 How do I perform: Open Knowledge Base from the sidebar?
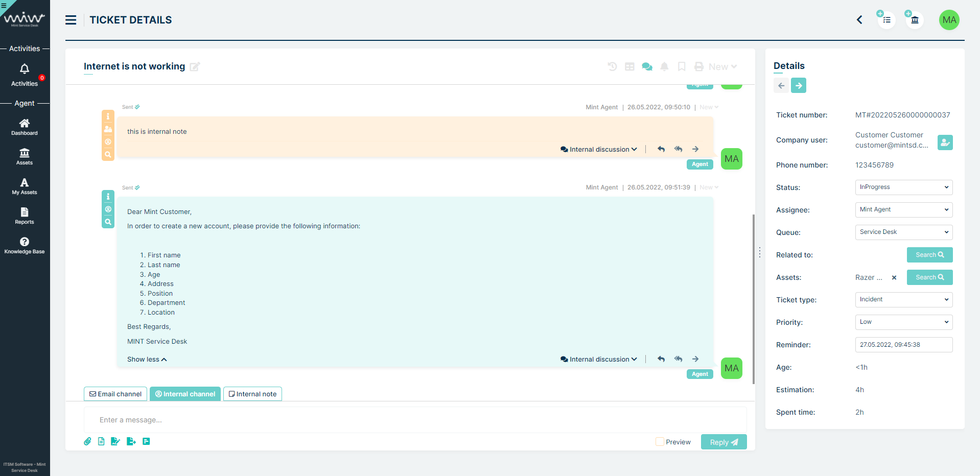tap(25, 245)
